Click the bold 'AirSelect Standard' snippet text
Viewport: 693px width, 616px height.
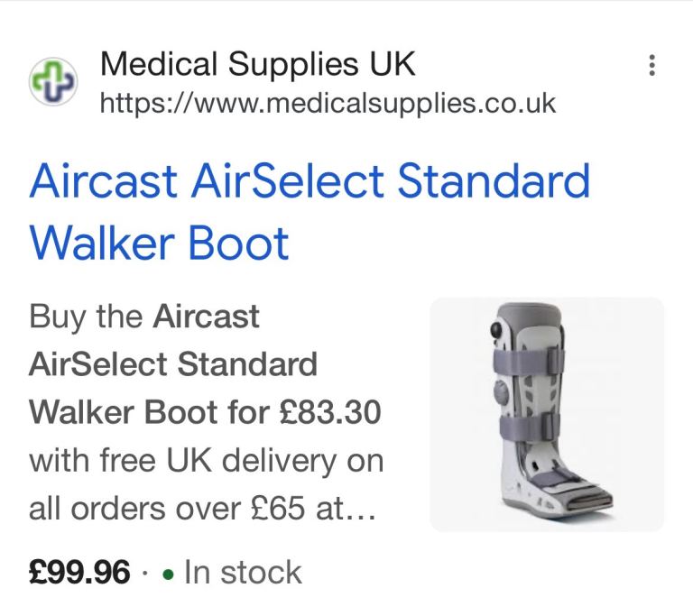coord(173,365)
